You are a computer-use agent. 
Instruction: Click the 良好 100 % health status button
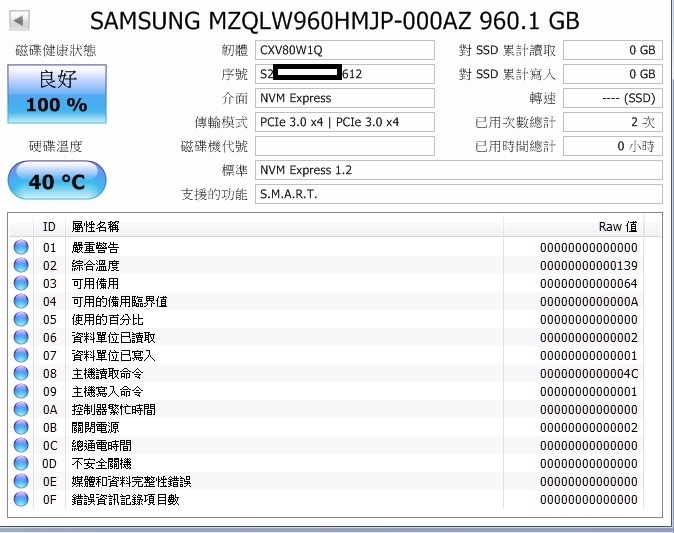click(x=57, y=94)
